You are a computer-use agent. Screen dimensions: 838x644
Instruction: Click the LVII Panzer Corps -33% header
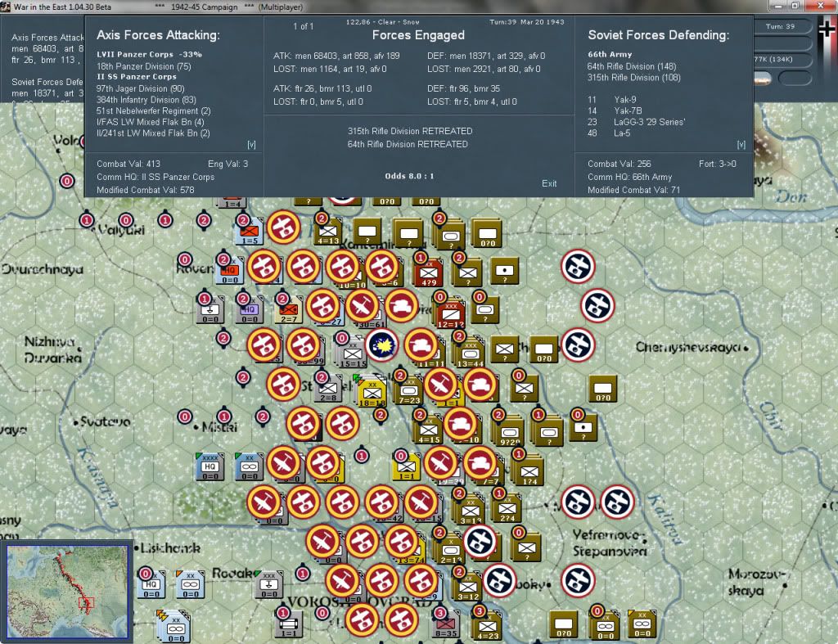click(149, 55)
